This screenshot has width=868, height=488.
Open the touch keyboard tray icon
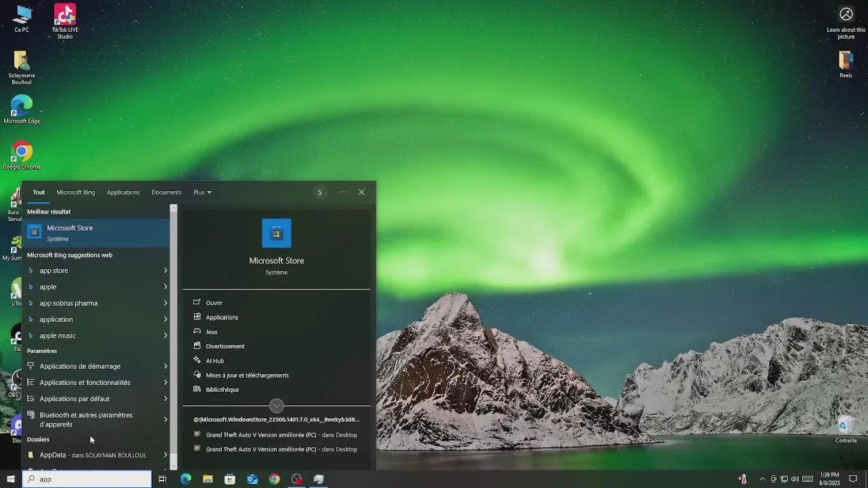[807, 479]
